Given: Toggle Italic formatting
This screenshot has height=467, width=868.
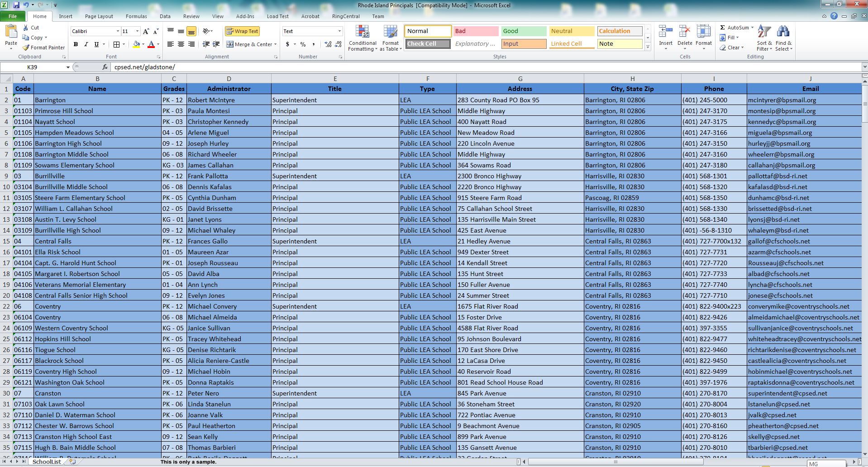Looking at the screenshot, I should pyautogui.click(x=86, y=44).
